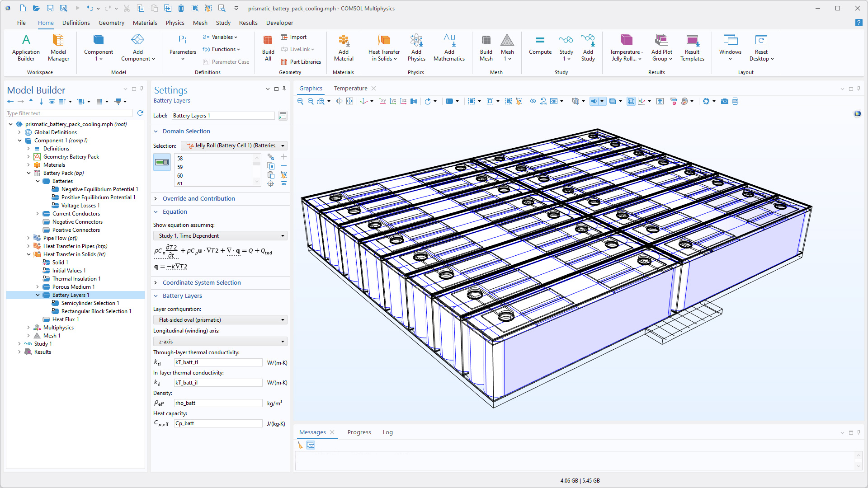
Task: Click the Part Libraries button
Action: click(x=301, y=62)
